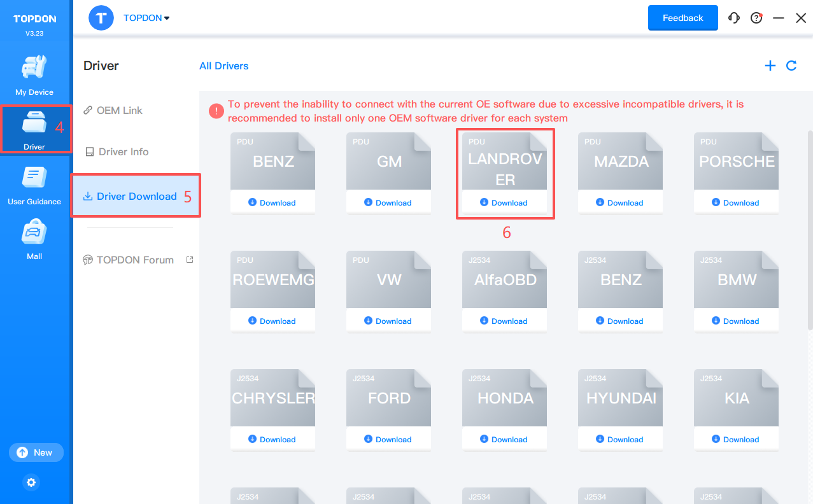Click the vertical scrollbar of driver list
Viewport: 813px width, 504px height.
tap(809, 229)
